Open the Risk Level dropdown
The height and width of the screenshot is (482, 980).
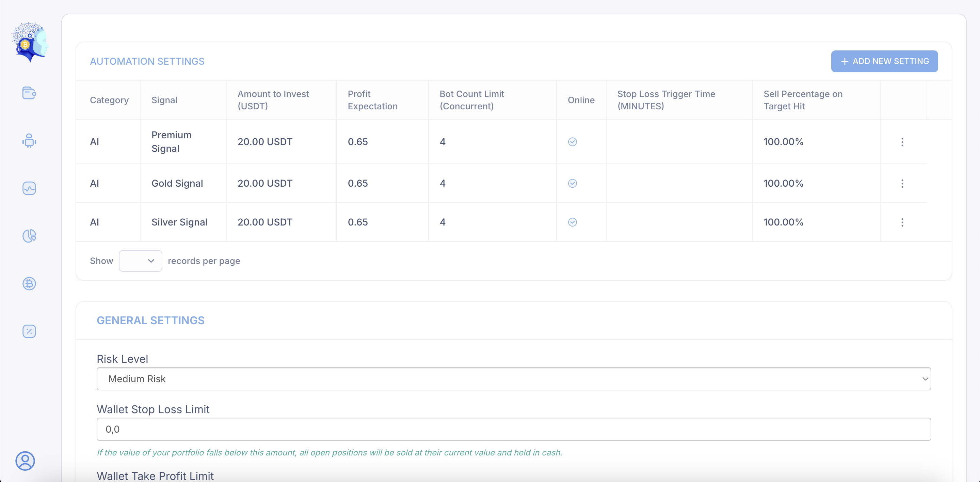[x=514, y=379]
